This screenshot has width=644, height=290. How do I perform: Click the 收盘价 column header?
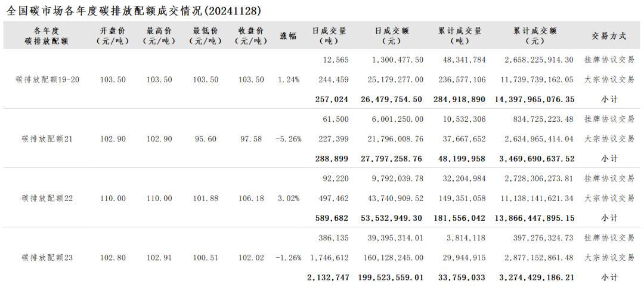click(x=251, y=36)
